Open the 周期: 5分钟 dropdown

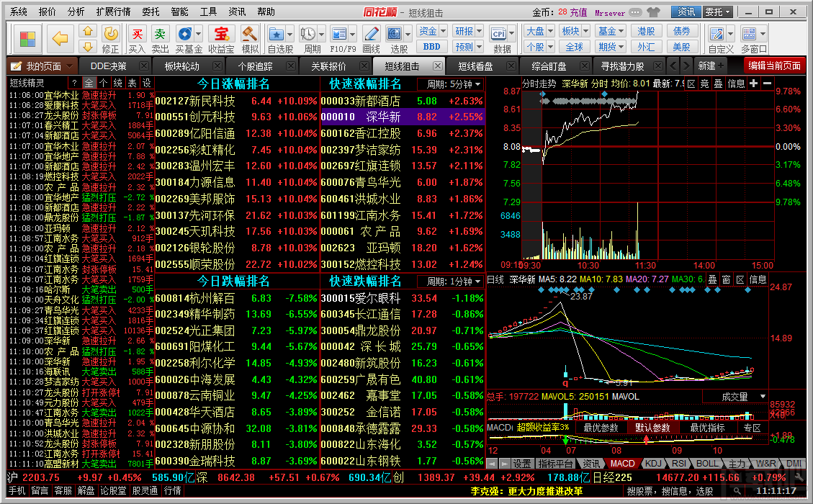451,84
